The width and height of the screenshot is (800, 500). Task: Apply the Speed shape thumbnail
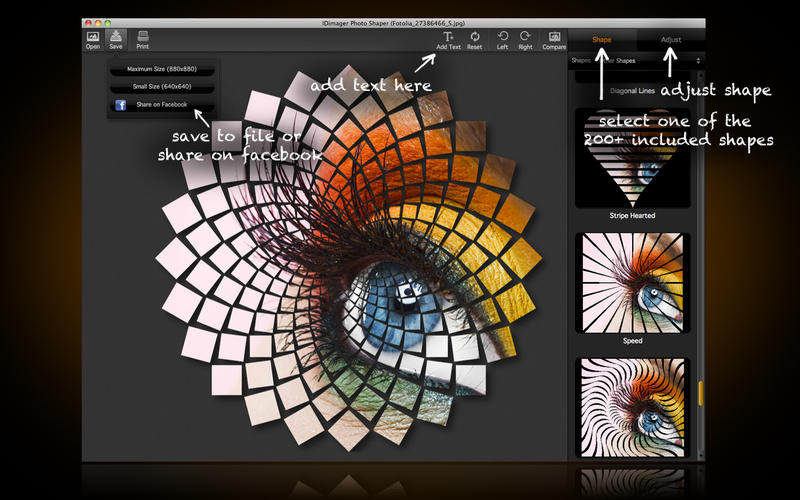[x=631, y=282]
